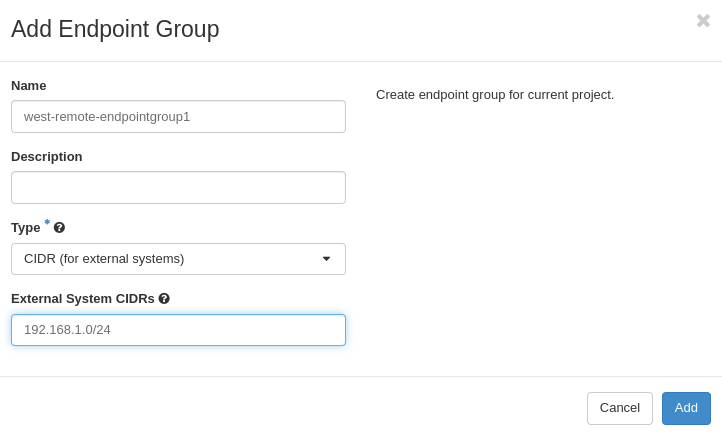This screenshot has width=722, height=438.
Task: Click the External System CIDRs help icon
Action: (164, 298)
